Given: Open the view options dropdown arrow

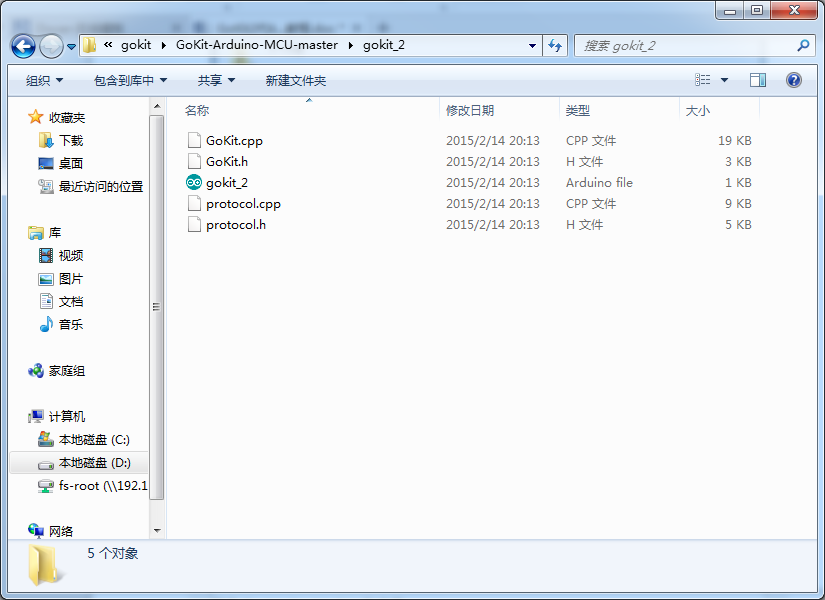Looking at the screenshot, I should pos(725,80).
